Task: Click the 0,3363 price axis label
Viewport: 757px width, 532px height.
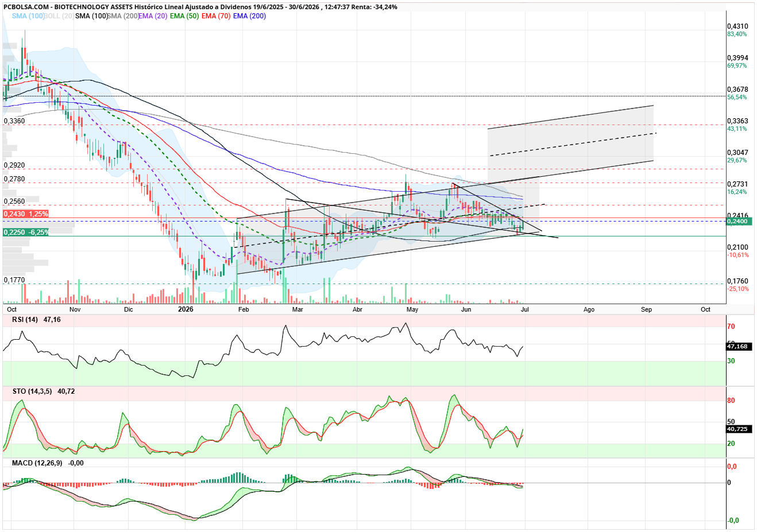Action: (x=737, y=121)
